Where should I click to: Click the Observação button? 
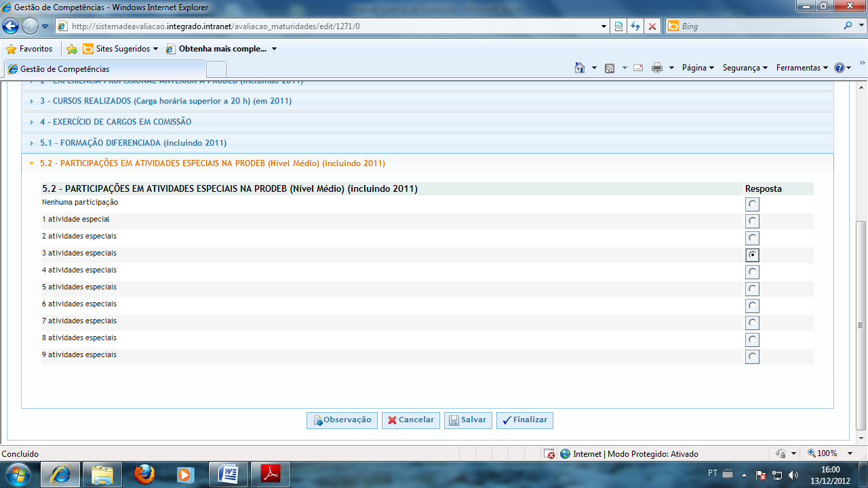[x=342, y=420]
